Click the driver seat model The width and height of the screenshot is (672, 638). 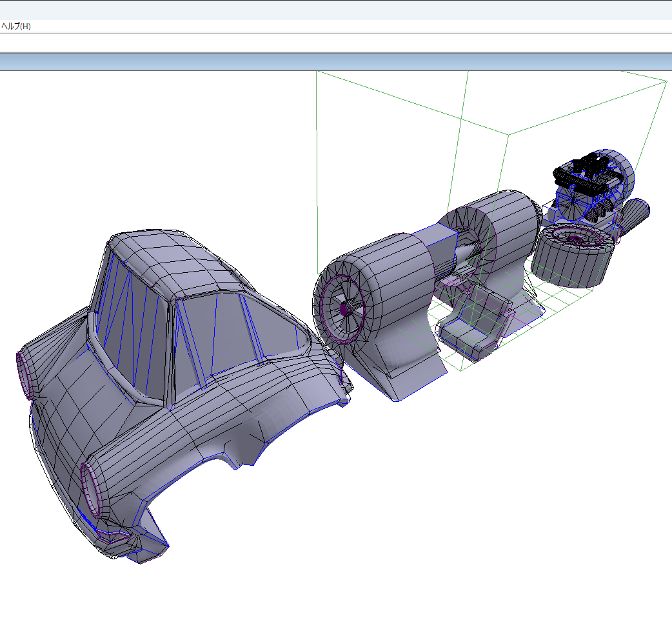coord(474,323)
